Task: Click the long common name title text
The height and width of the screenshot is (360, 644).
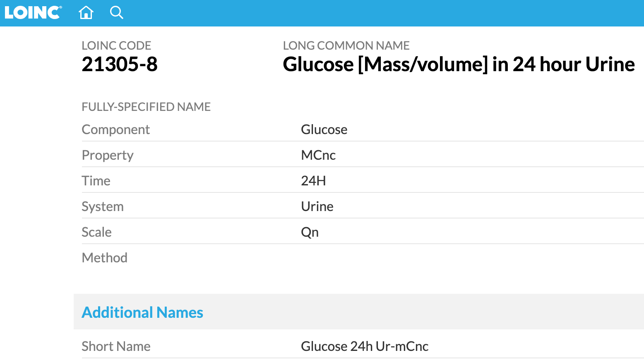Action: coord(459,64)
